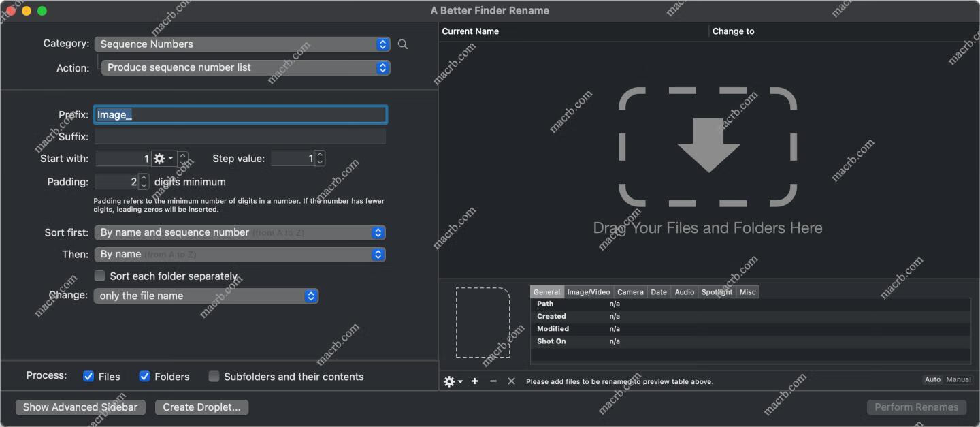The height and width of the screenshot is (427, 980).
Task: Select the Image/Video tab
Action: coord(589,291)
